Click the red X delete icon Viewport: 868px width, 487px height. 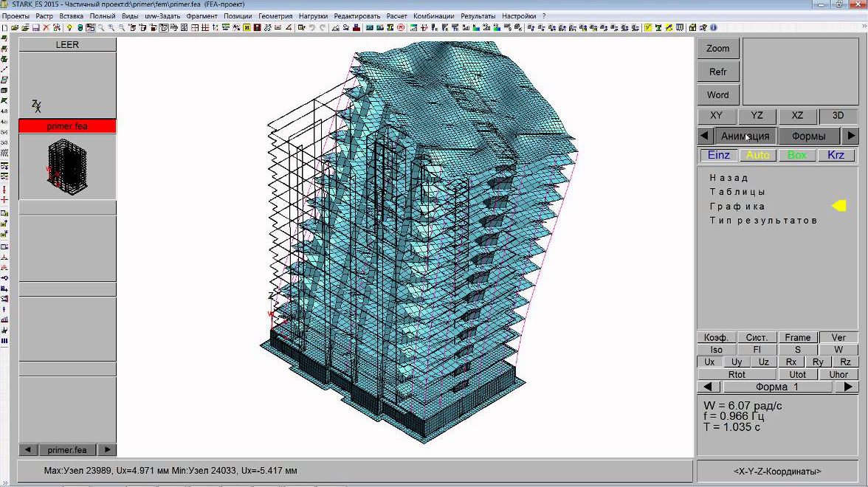(46, 27)
